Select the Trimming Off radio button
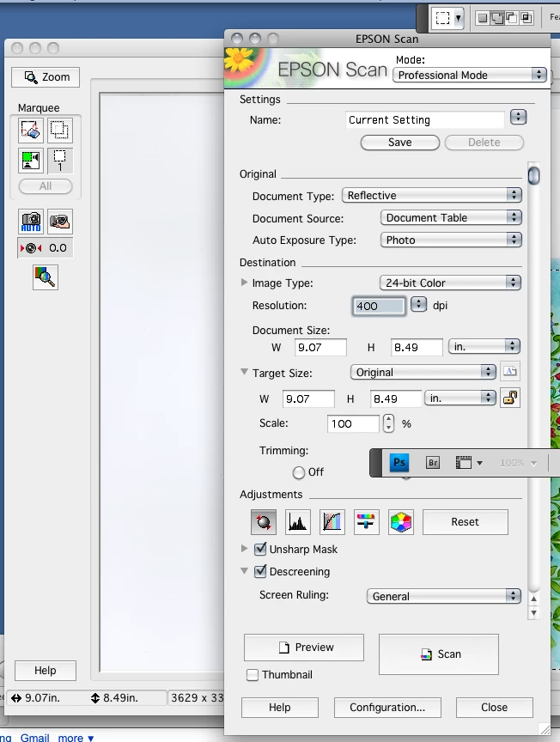 [299, 472]
